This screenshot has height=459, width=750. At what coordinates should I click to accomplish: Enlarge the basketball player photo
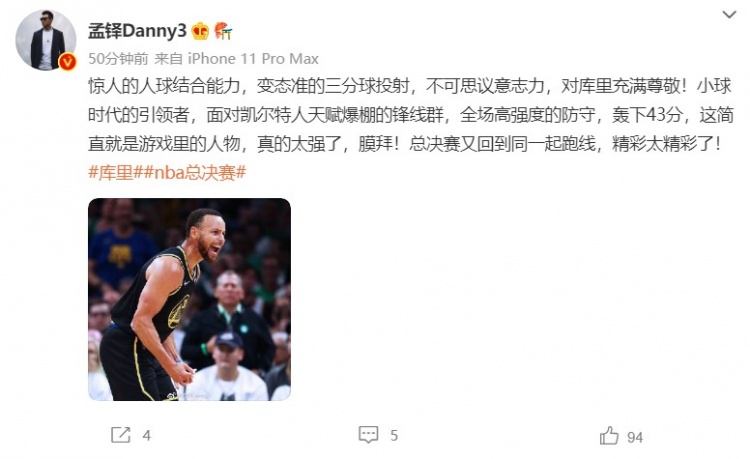pos(189,299)
